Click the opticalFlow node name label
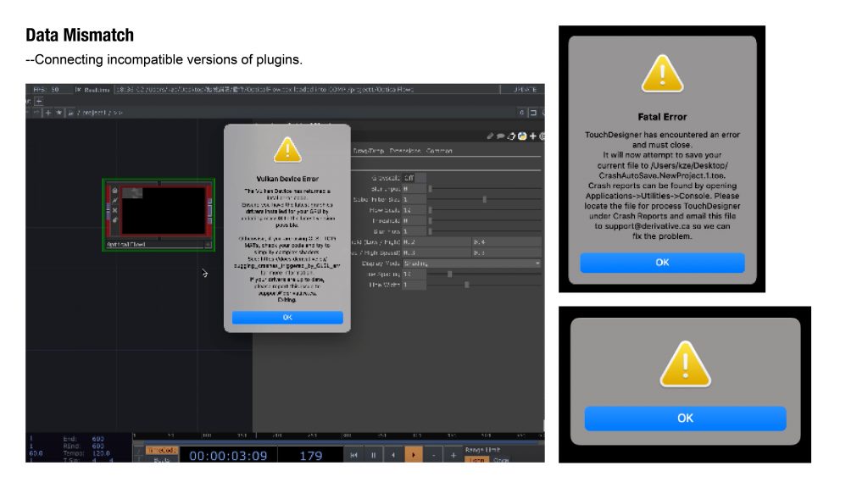Viewport: 868px width, 488px height. [x=126, y=244]
